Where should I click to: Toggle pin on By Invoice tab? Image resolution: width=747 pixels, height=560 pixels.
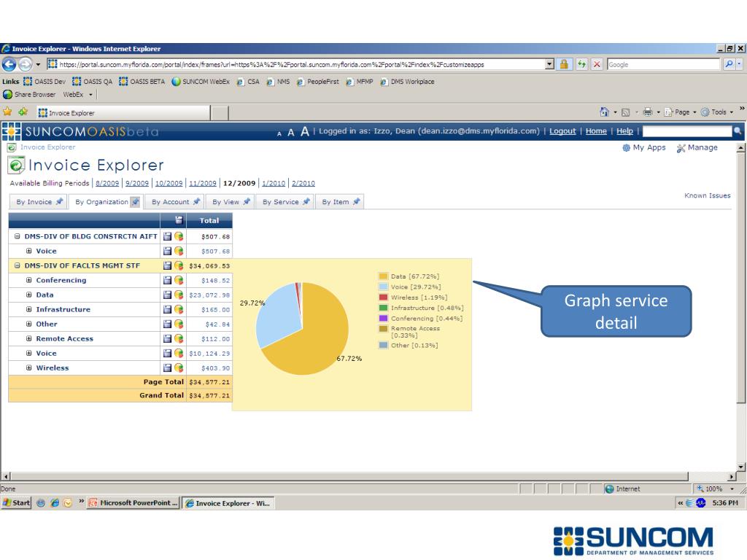point(59,201)
